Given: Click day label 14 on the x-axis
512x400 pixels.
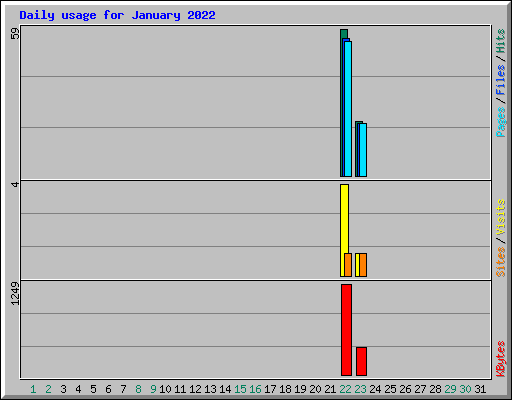Looking at the screenshot, I should (225, 389).
